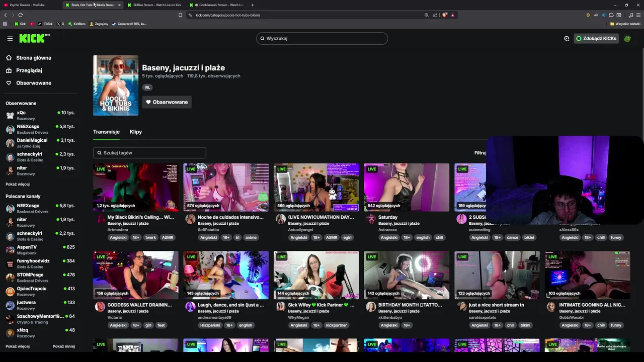644x362 pixels.
Task: Open the andreamontoya69 channel name link
Action: pos(214,318)
